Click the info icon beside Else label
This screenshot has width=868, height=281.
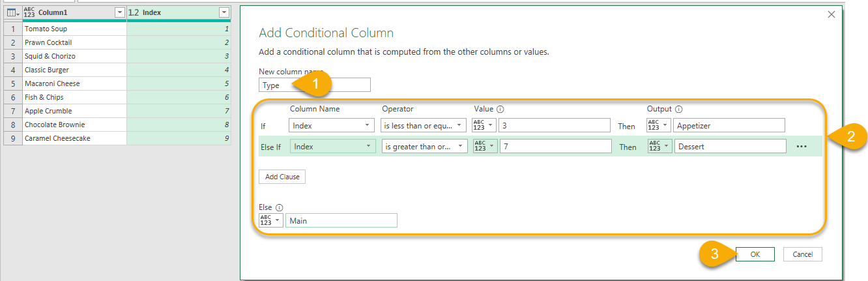click(x=279, y=207)
